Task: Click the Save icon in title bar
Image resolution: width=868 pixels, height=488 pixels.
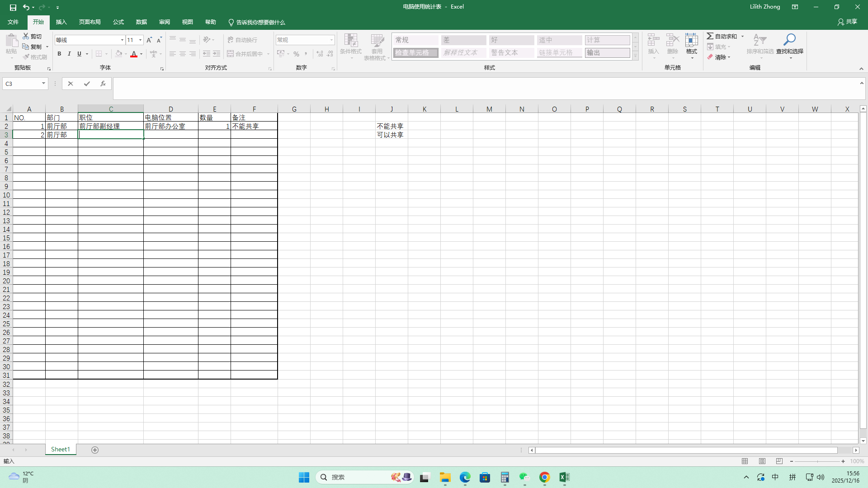Action: (x=13, y=7)
